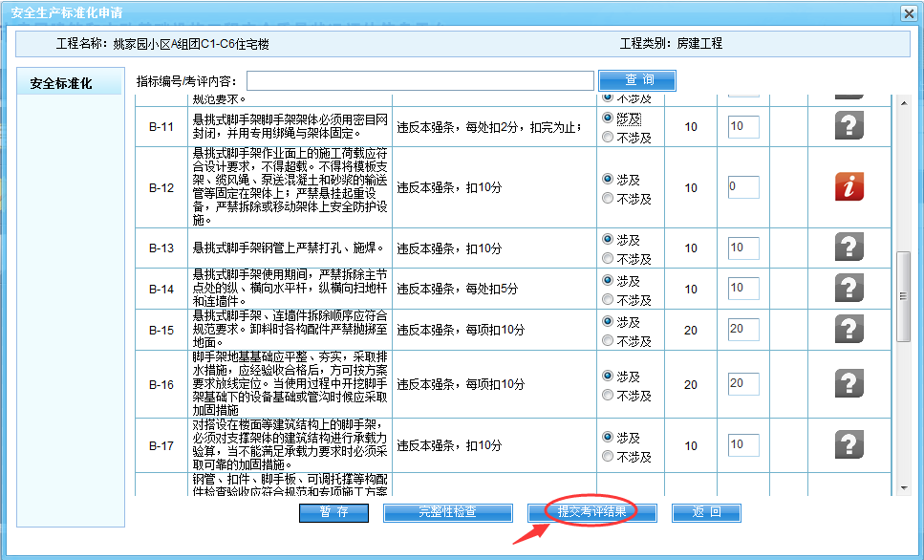Focus the 指标编号/考评内容 search field
This screenshot has width=924, height=560.
(x=420, y=80)
